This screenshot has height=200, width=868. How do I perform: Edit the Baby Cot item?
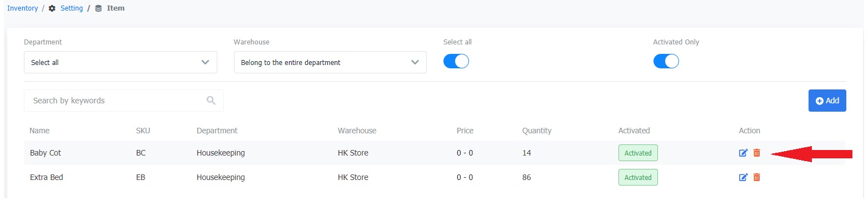743,153
